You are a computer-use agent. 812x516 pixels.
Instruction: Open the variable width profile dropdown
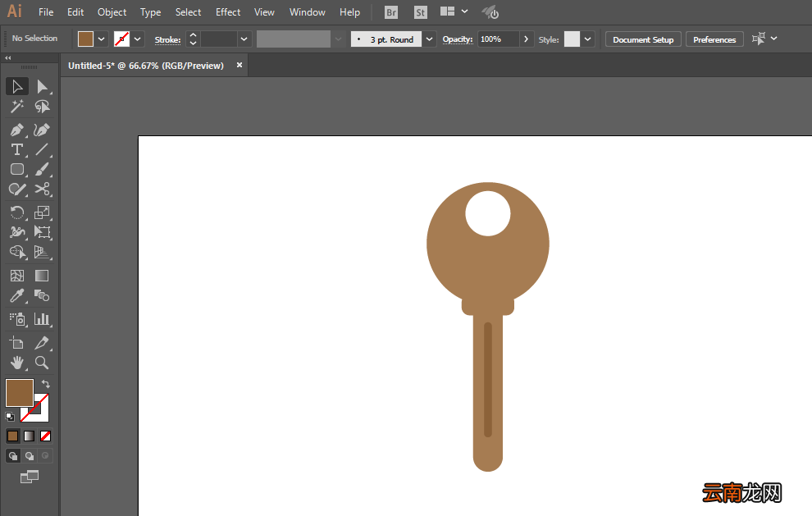click(x=338, y=39)
